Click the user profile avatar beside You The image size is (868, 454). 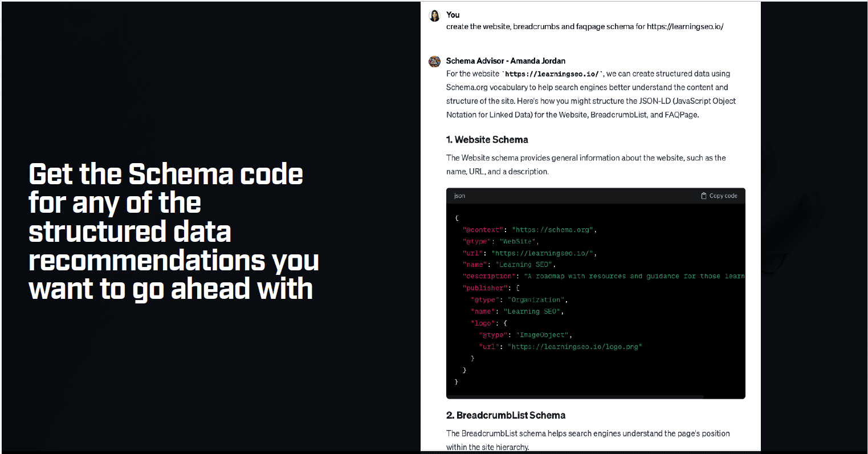(434, 15)
